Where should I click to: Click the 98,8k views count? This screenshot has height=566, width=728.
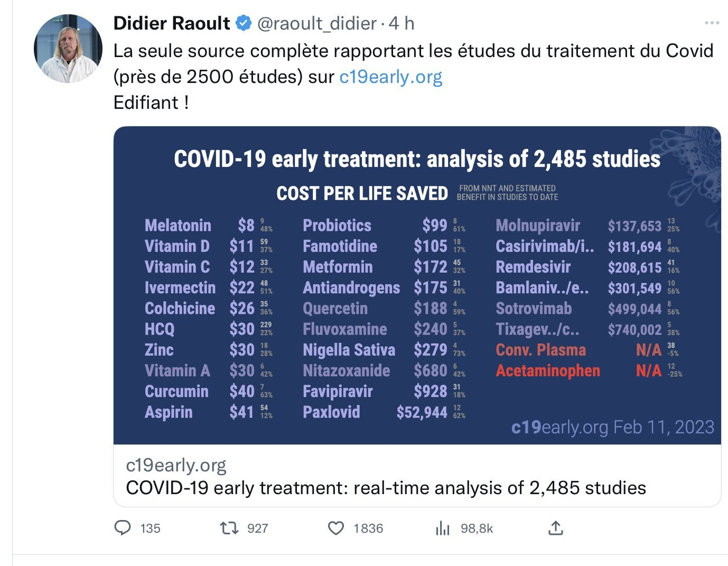477,528
